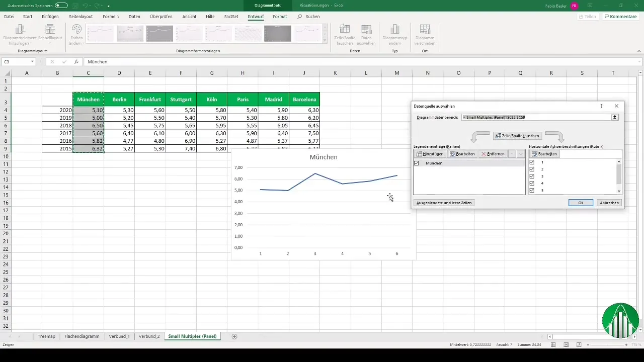Uncheck axis label 4 checkbox
The image size is (644, 362).
coord(532,184)
